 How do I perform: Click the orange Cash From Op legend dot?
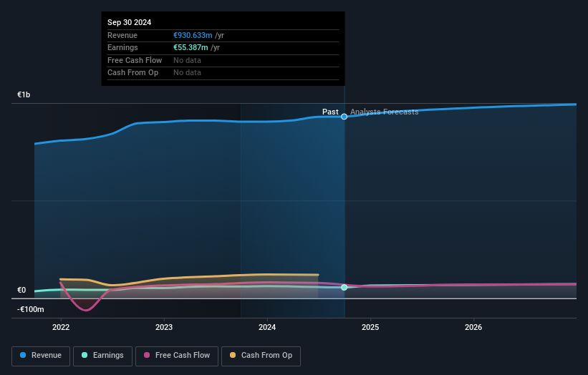pos(233,355)
